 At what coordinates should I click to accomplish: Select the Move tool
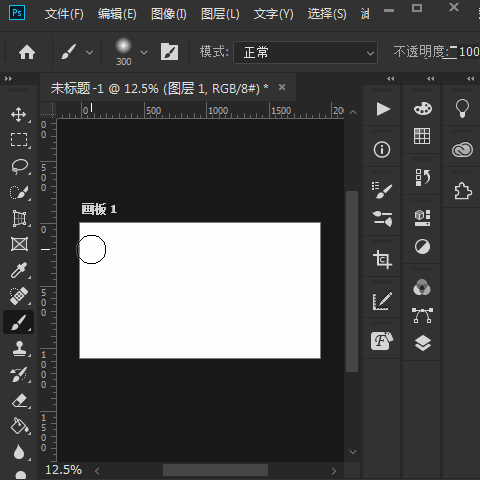point(19,115)
